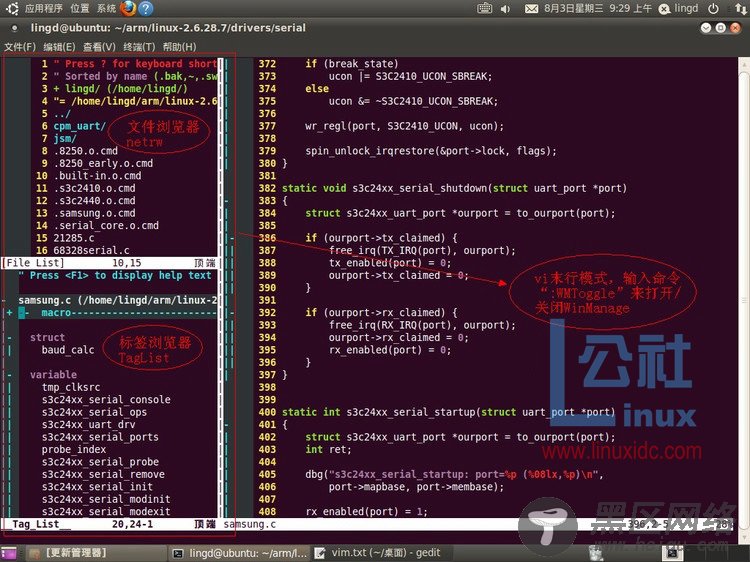
Task: Open the keyboard input indicator
Action: tap(485, 8)
